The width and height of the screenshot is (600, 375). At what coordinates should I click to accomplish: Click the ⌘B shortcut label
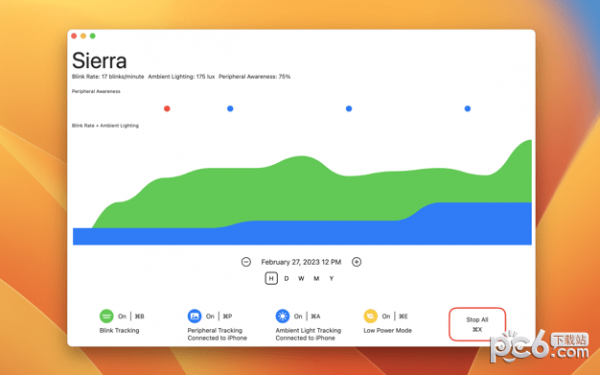pyautogui.click(x=140, y=316)
